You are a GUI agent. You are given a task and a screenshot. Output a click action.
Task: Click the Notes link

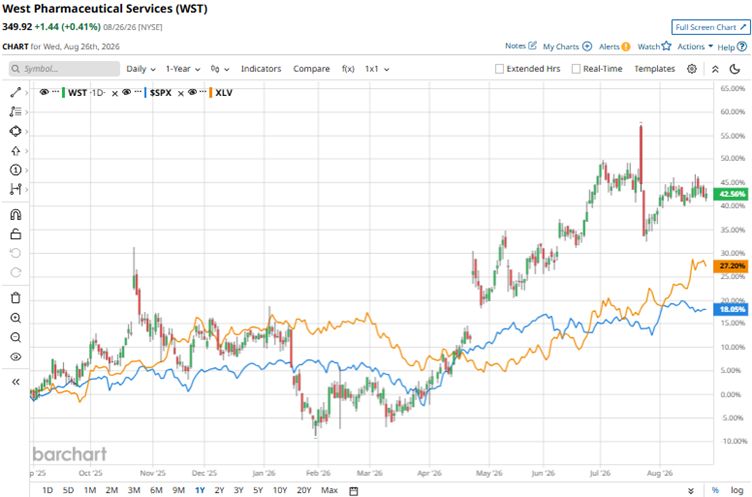[x=515, y=46]
